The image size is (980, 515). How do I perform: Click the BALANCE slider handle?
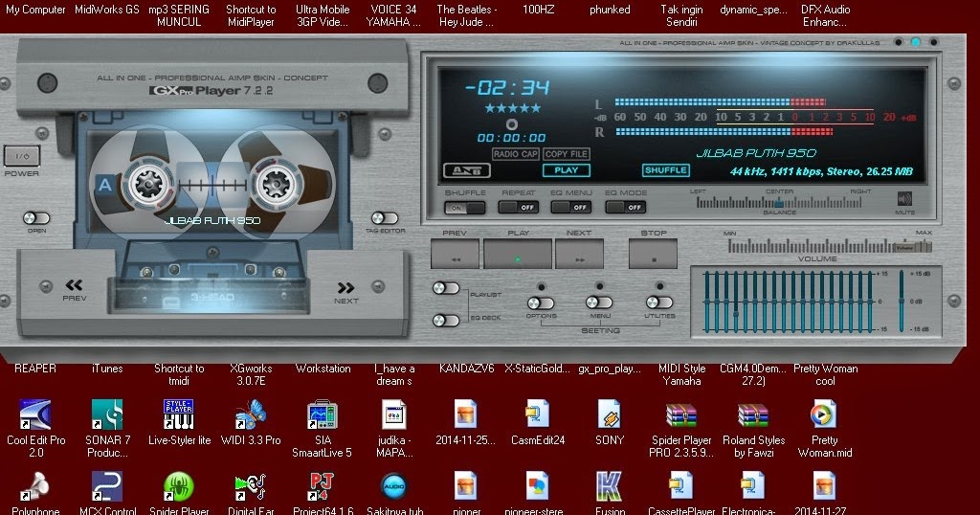tap(779, 203)
